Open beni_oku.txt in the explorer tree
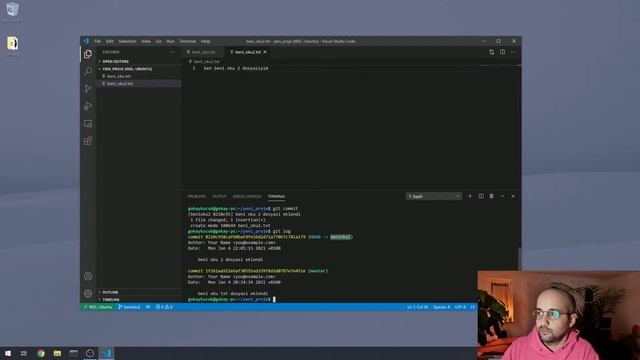 [139, 76]
